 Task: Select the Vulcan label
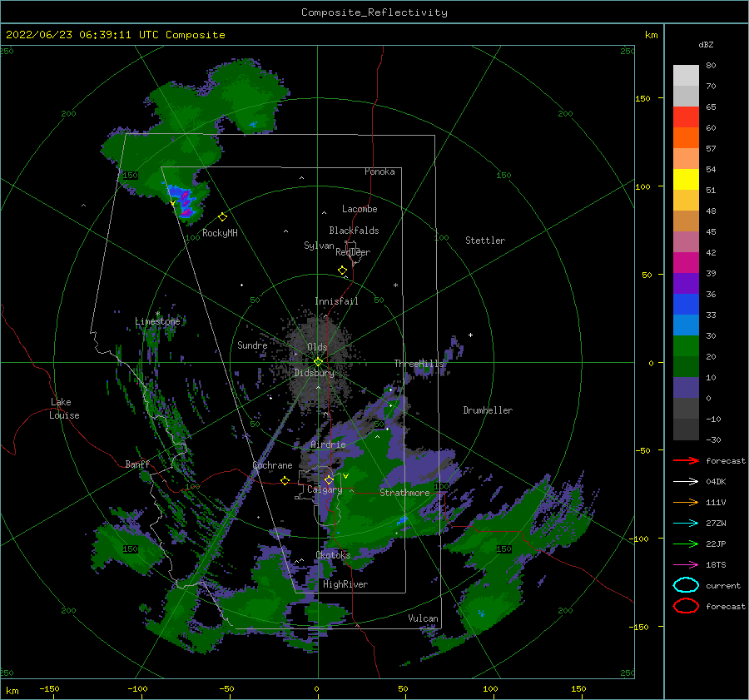tap(423, 618)
